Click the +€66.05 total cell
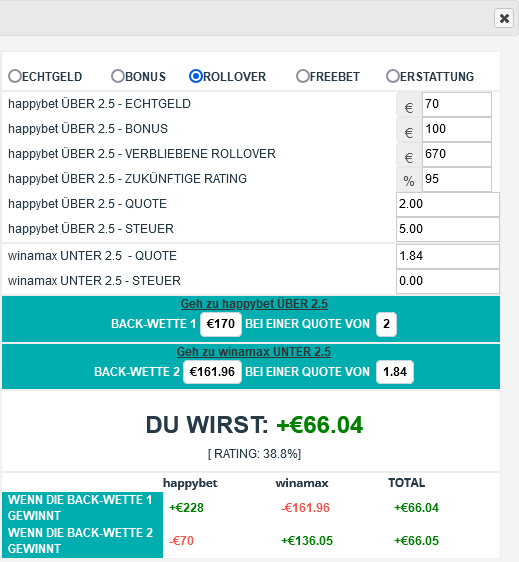 pos(416,541)
